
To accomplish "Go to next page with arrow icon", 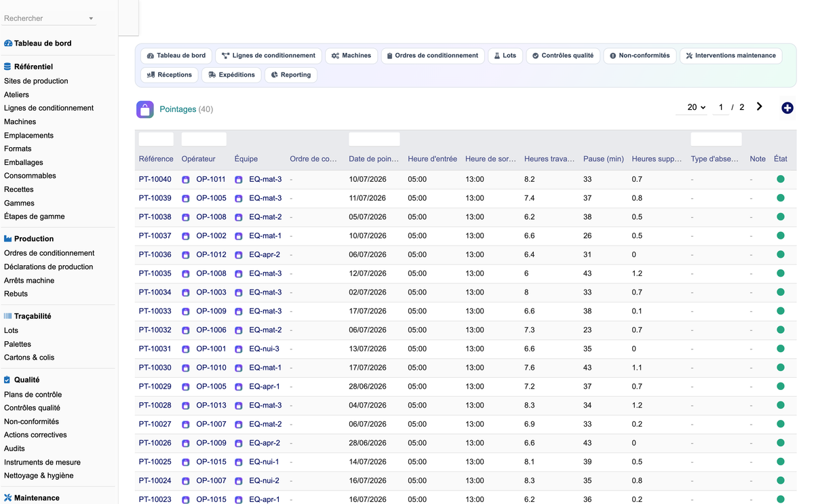I will coord(759,106).
